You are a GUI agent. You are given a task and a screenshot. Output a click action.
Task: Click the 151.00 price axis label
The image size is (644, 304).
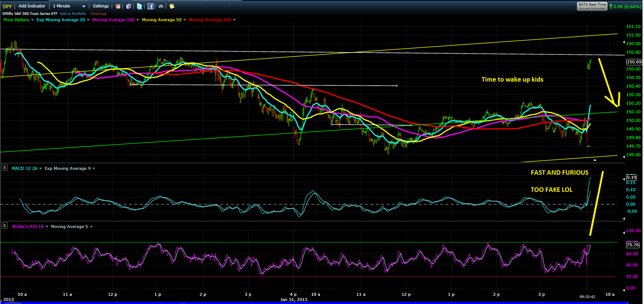633,35
